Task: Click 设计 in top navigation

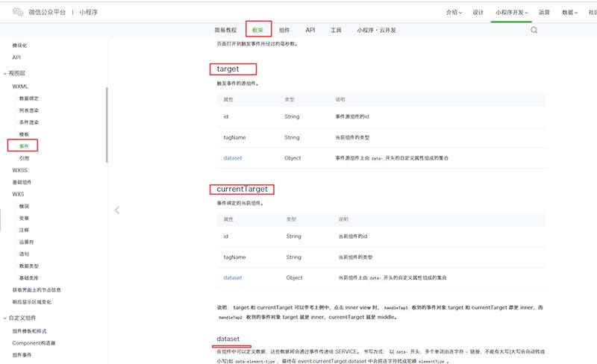Action: pyautogui.click(x=478, y=13)
